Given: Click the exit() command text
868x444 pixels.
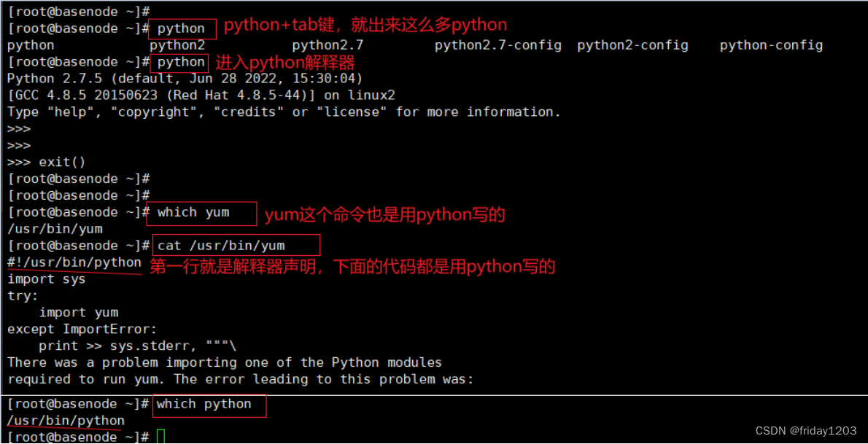Looking at the screenshot, I should coord(62,161).
